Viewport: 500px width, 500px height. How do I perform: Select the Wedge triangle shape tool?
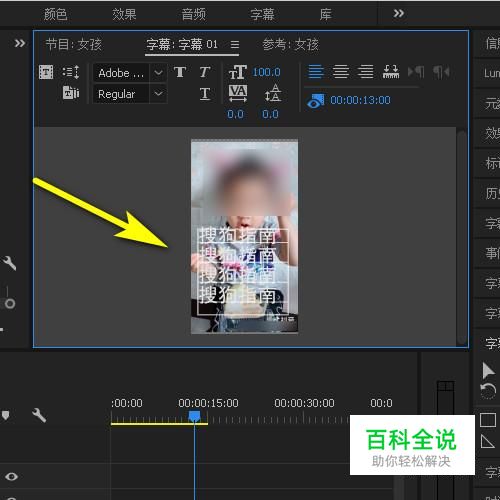[x=488, y=442]
